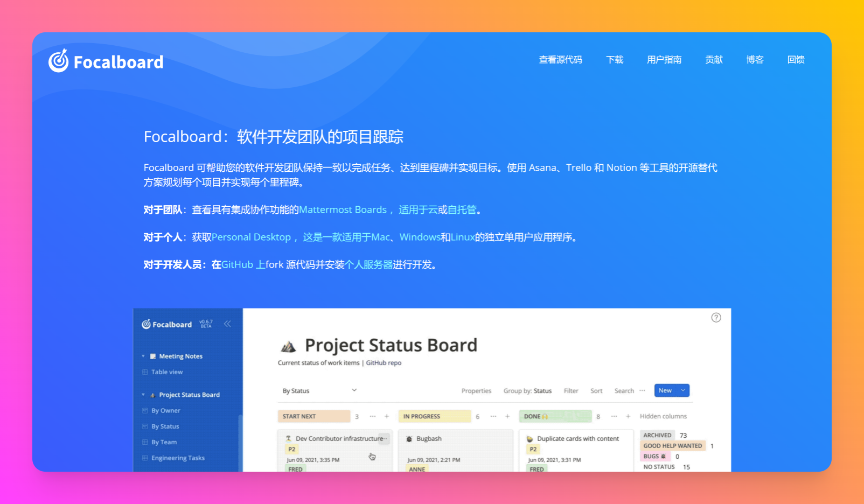864x504 pixels.
Task: Collapse the Meeting Notes tree arrow
Action: (x=143, y=356)
